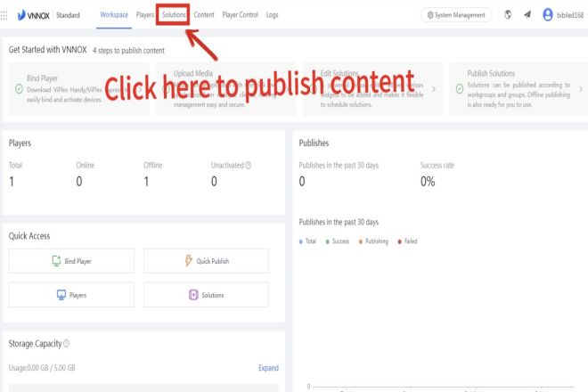The width and height of the screenshot is (588, 392).
Task: Select the Usage 0.00 GB / 5.00 GB text
Action: point(42,368)
